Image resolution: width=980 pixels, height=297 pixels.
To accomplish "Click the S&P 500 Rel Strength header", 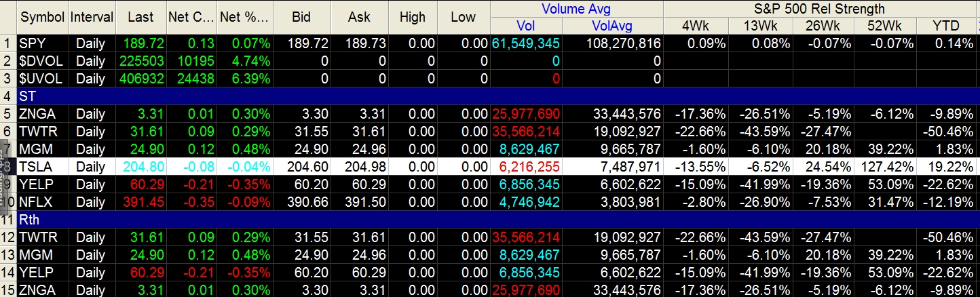I will point(819,9).
